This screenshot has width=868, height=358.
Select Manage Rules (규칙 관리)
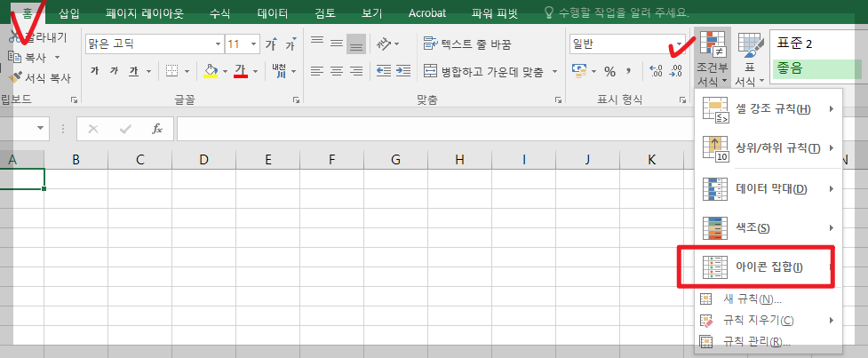768,341
